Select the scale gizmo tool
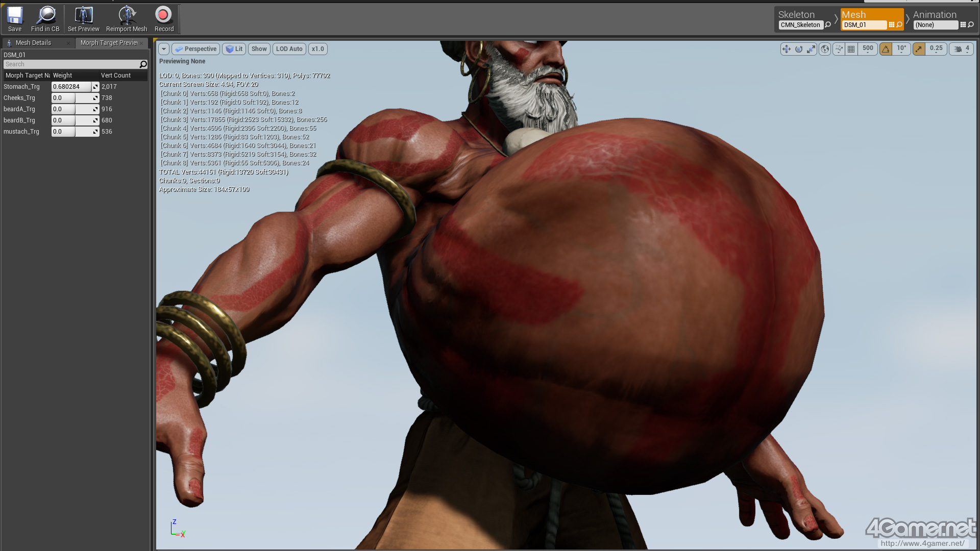980x551 pixels. pyautogui.click(x=811, y=49)
